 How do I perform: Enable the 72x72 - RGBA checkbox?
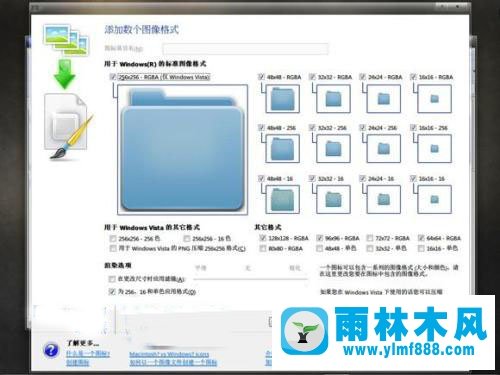(x=370, y=238)
